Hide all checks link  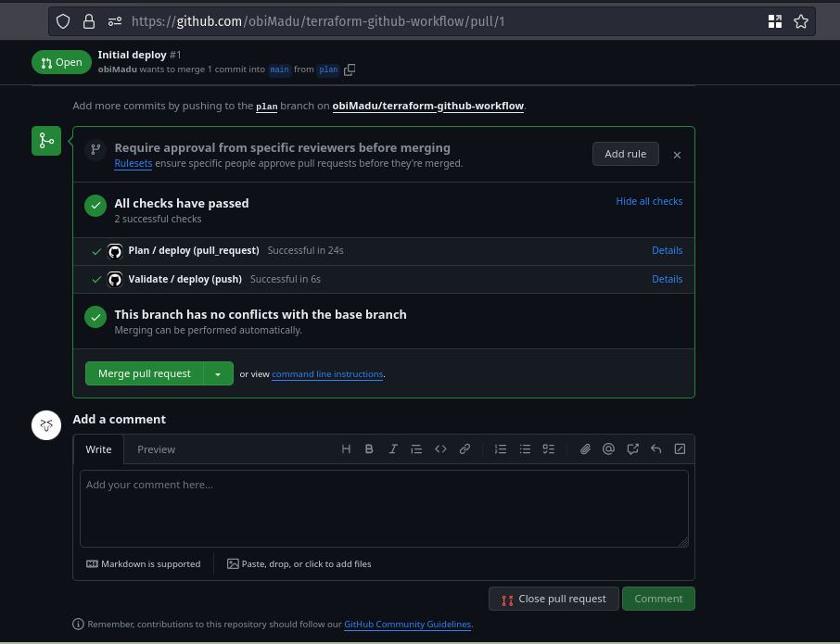click(x=649, y=201)
